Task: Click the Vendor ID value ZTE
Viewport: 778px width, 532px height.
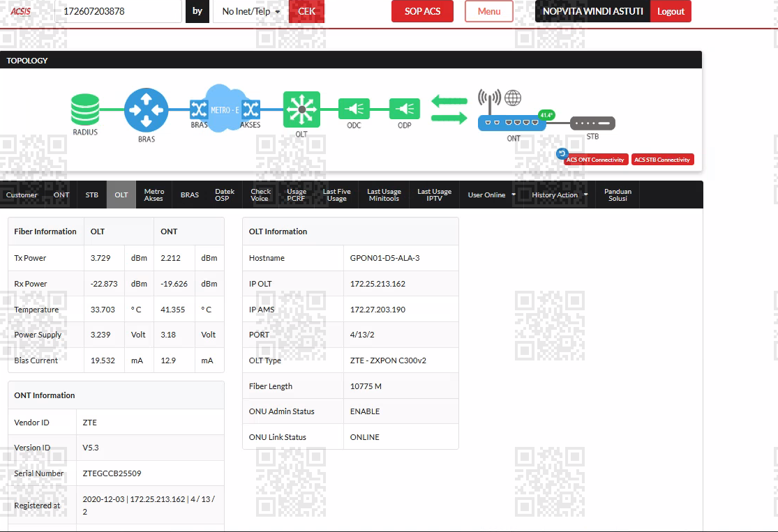Action: (90, 423)
